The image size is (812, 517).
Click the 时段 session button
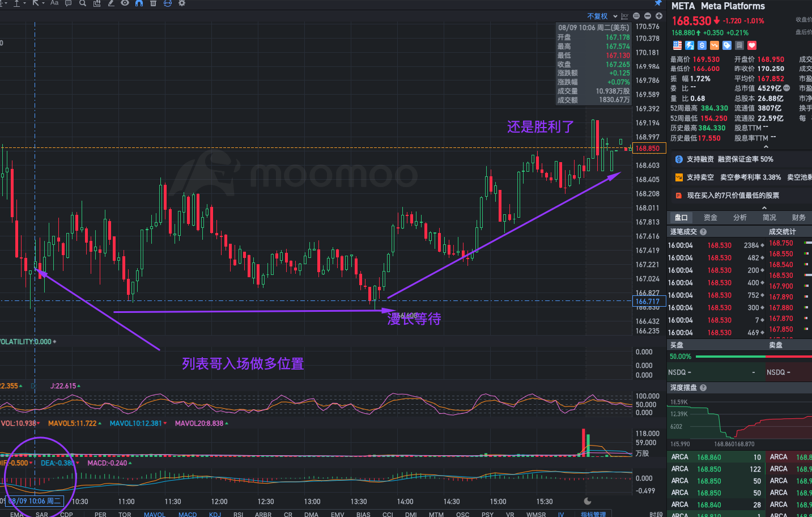tap(656, 515)
